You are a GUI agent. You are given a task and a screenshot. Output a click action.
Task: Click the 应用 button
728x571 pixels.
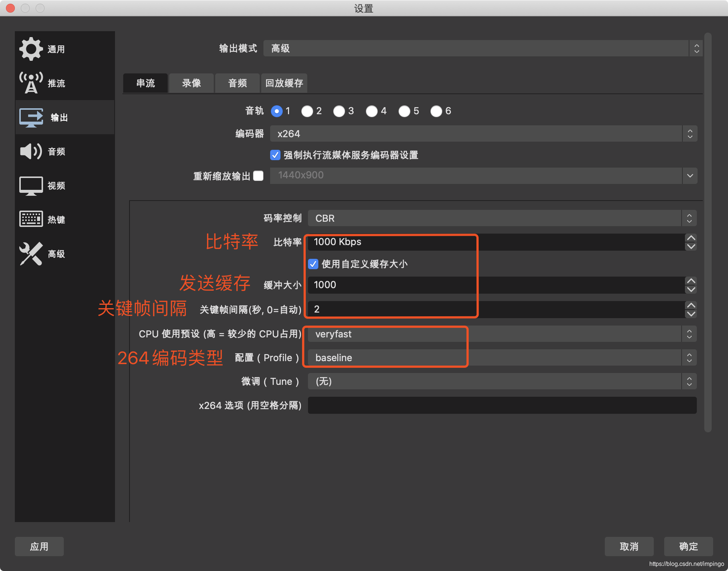39,547
